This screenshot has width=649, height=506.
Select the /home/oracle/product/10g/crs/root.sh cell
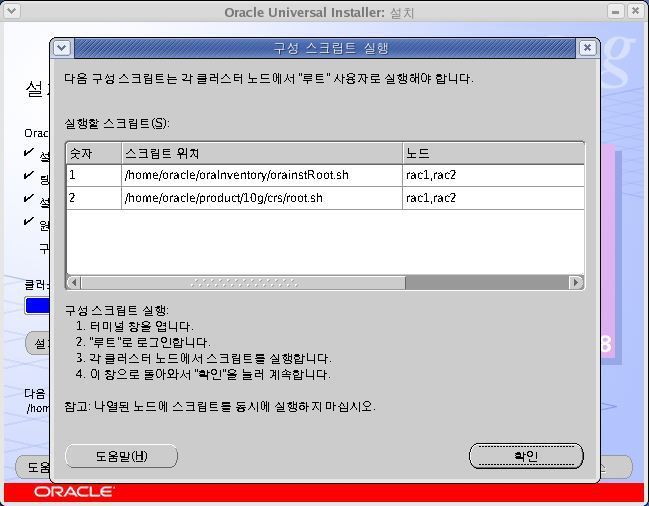coord(262,198)
